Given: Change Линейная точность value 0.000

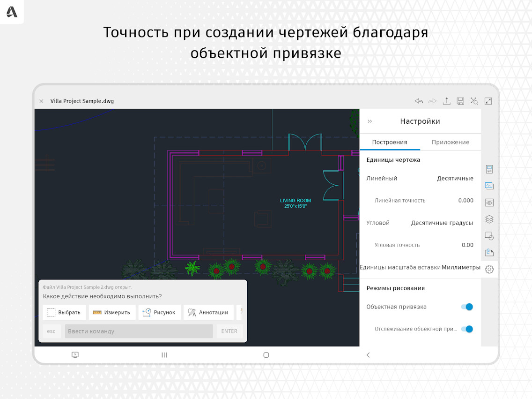Looking at the screenshot, I should point(465,200).
